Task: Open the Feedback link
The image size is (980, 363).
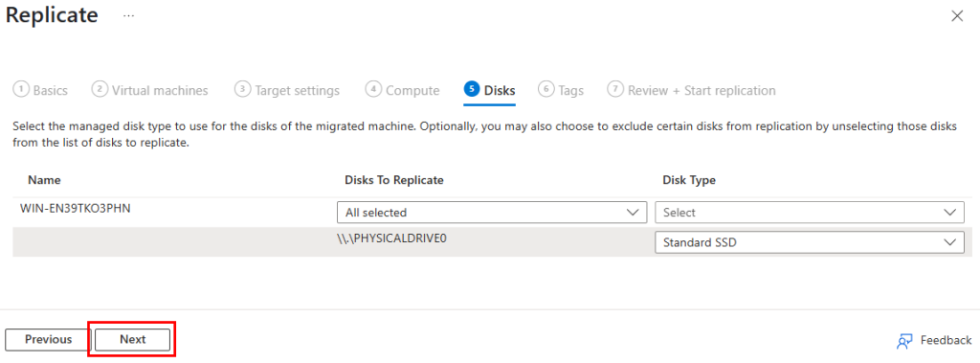Action: [946, 340]
